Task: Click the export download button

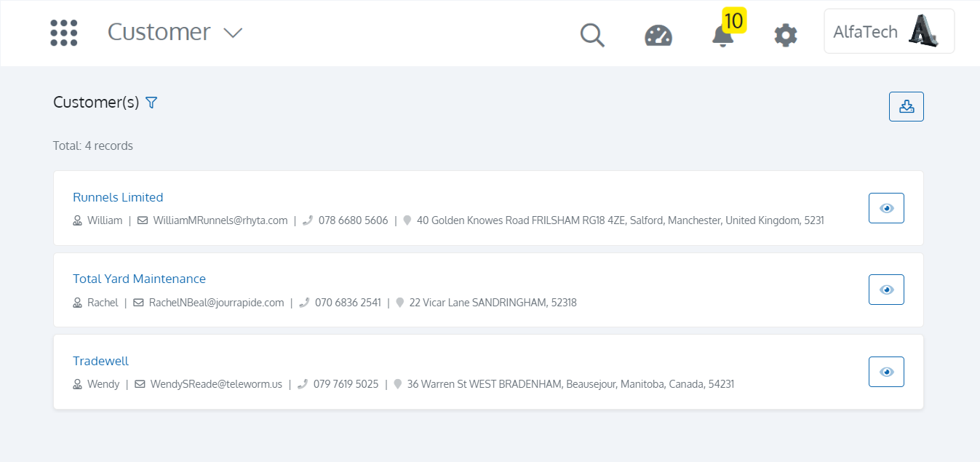Action: pos(907,106)
